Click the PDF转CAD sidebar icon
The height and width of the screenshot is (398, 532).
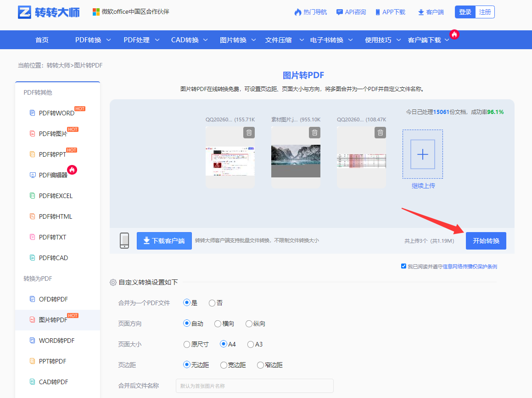32,258
